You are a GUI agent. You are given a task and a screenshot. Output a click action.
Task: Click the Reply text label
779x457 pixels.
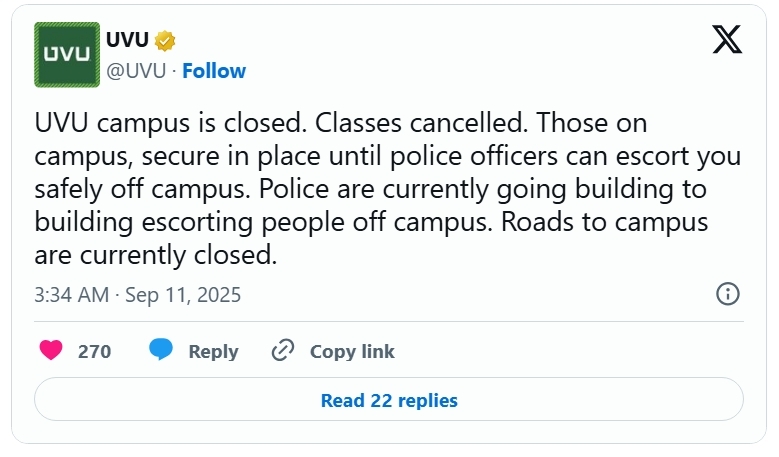pyautogui.click(x=214, y=352)
